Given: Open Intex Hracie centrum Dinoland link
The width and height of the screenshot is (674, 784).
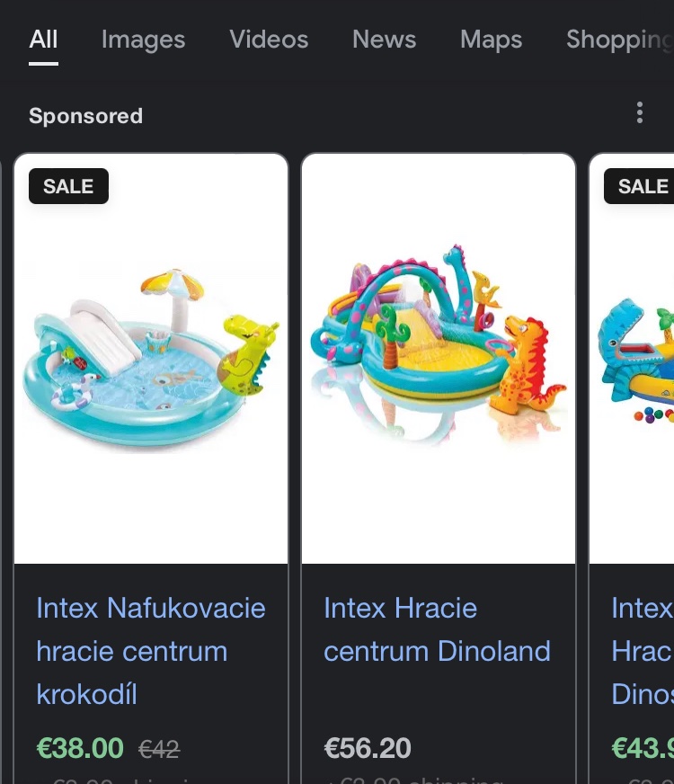Looking at the screenshot, I should (437, 629).
